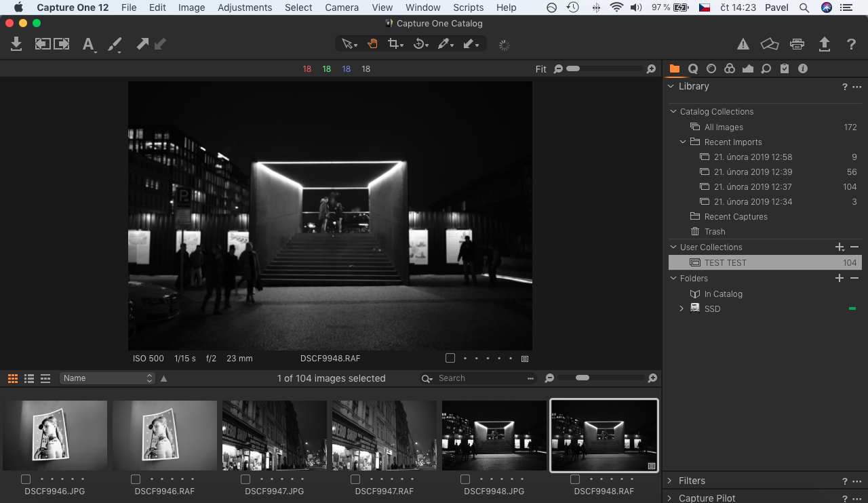Select the Crop tool
Viewport: 868px width, 503px height.
point(393,44)
